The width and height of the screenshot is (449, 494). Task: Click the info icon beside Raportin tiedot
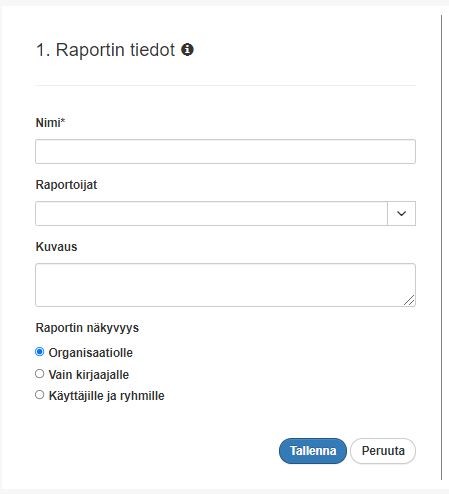[187, 50]
